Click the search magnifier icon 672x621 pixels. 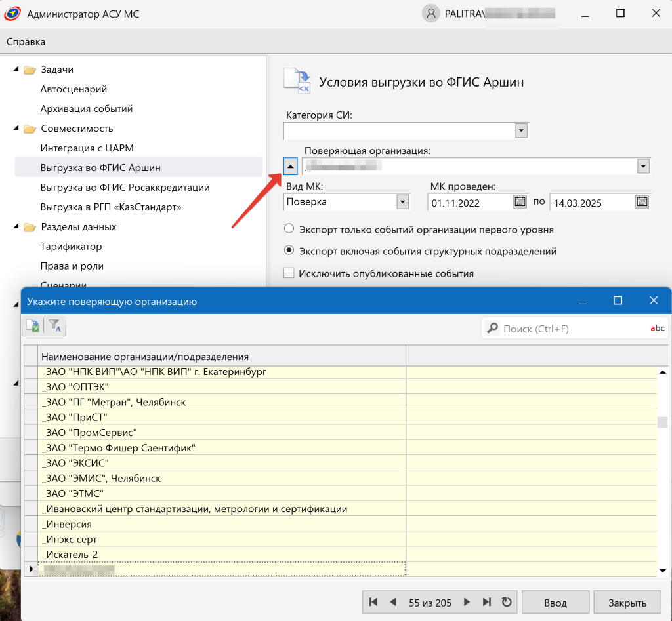tap(493, 328)
